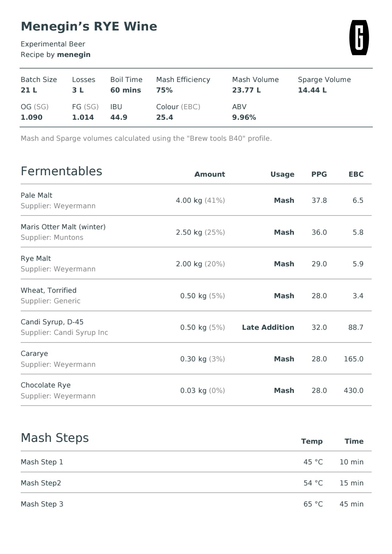Click the Rye Malt ingredient name
The image size is (392, 554).
tap(36, 259)
